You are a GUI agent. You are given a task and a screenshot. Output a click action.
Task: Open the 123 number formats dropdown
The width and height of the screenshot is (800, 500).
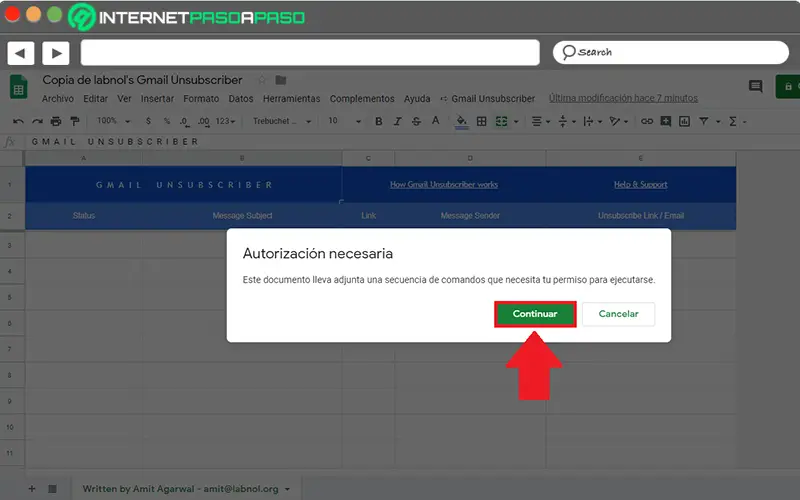225,121
